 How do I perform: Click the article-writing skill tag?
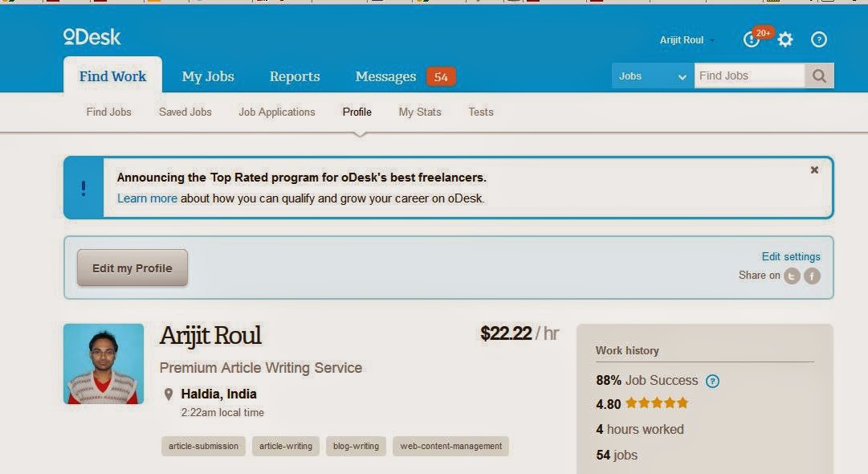[286, 447]
